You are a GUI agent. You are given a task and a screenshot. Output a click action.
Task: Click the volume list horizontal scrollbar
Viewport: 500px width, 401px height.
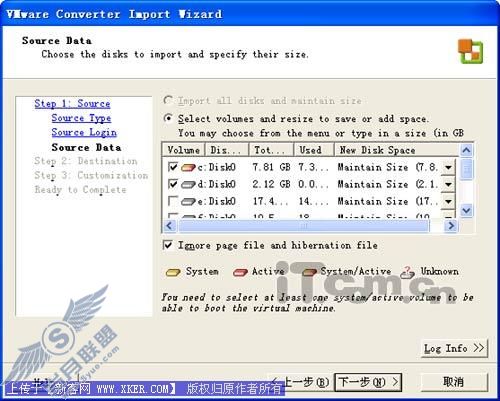tap(310, 226)
